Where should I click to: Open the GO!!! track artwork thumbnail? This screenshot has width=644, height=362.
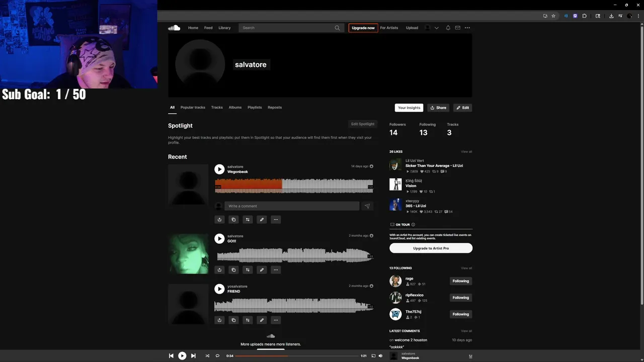188,253
